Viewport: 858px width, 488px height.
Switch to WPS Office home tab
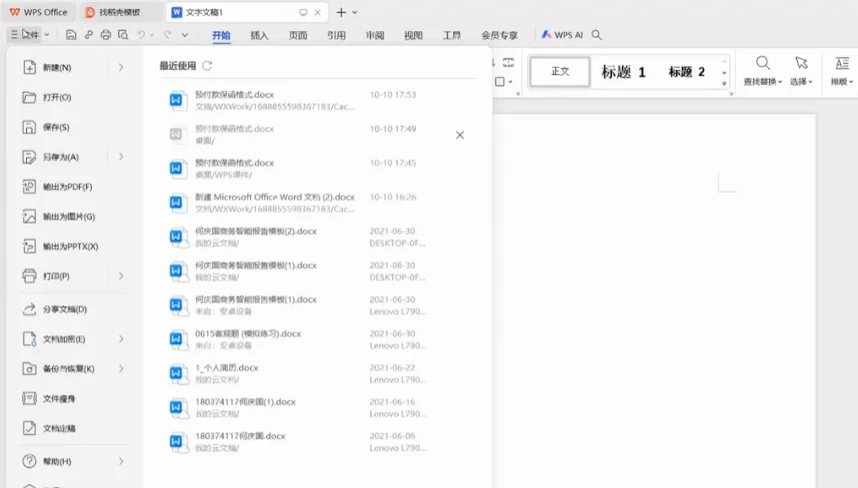point(39,12)
